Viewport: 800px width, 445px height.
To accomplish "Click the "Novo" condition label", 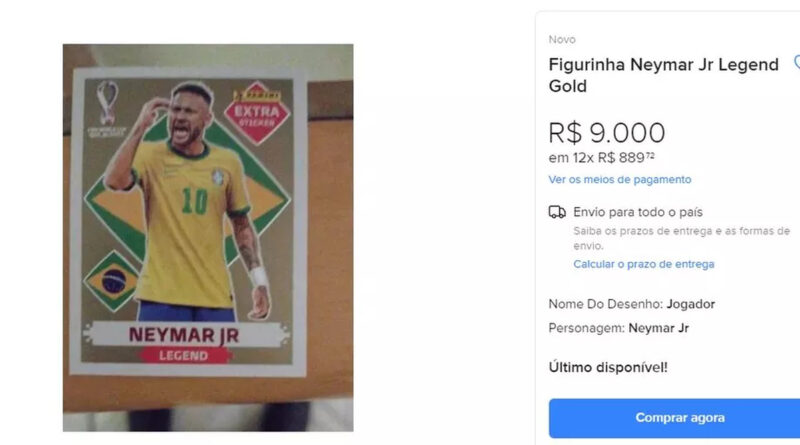I will pos(562,39).
